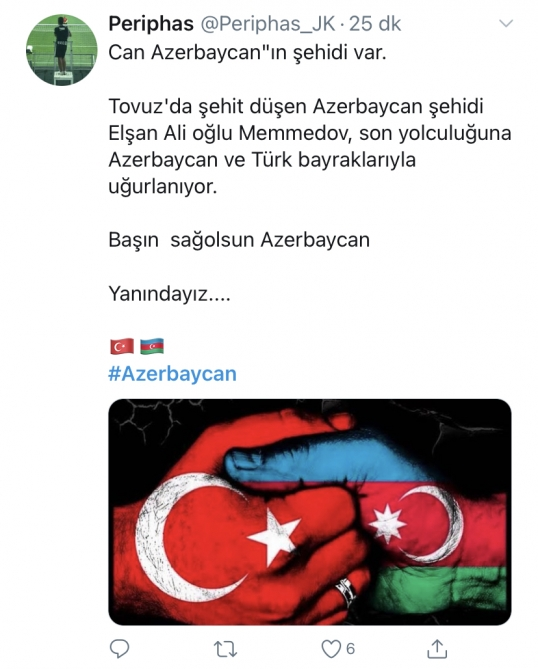Tap the first line 'Can Azerbaycan'
The image size is (538, 669).
[247, 53]
